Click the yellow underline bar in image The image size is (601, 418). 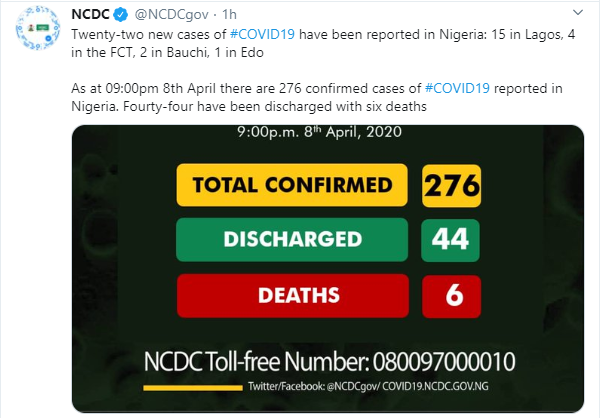(193, 388)
